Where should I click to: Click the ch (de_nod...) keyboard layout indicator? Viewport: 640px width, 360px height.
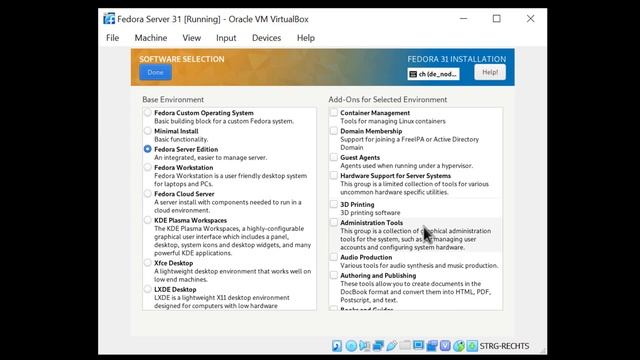point(433,74)
